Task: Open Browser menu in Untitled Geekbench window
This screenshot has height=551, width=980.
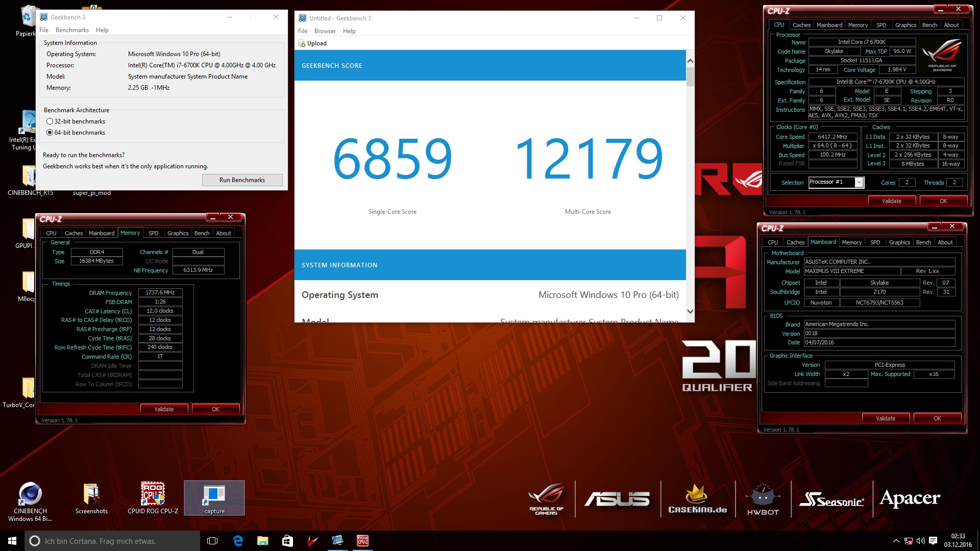Action: pyautogui.click(x=325, y=31)
